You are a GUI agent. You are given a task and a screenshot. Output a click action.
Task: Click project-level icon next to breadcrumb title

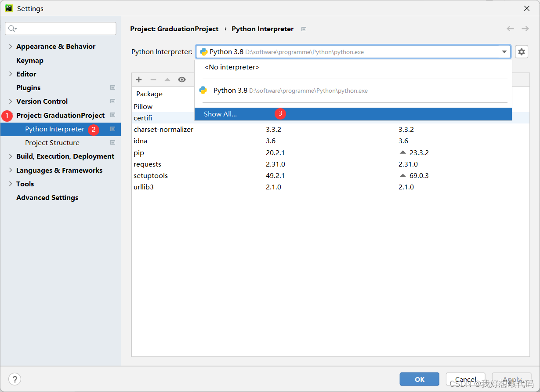(x=304, y=29)
